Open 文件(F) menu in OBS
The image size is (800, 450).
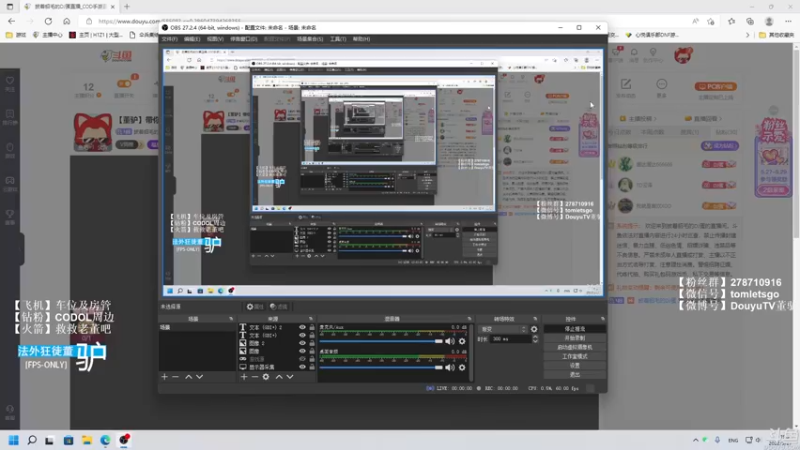coord(170,39)
